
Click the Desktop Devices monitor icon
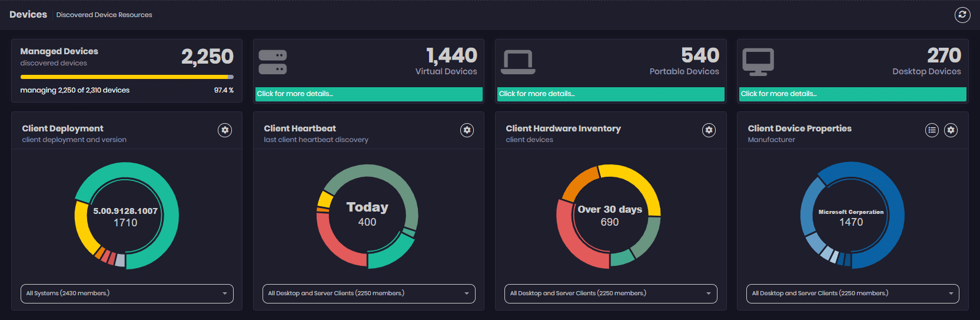(758, 62)
